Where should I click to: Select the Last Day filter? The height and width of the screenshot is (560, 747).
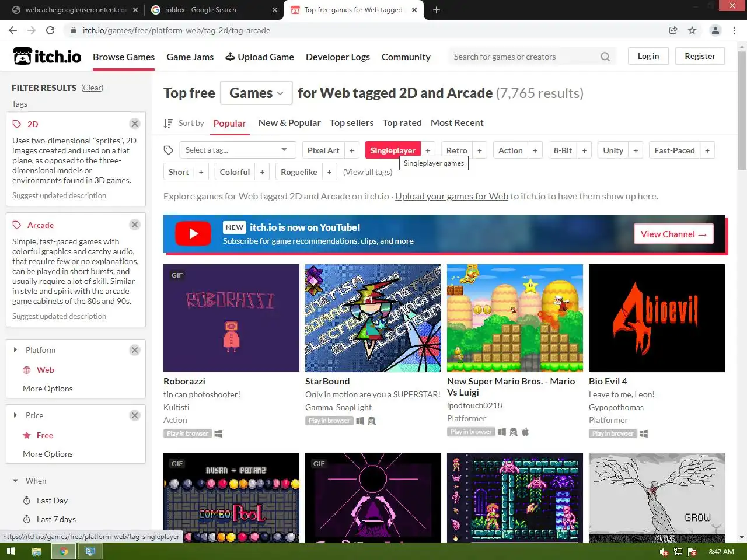[x=52, y=501]
